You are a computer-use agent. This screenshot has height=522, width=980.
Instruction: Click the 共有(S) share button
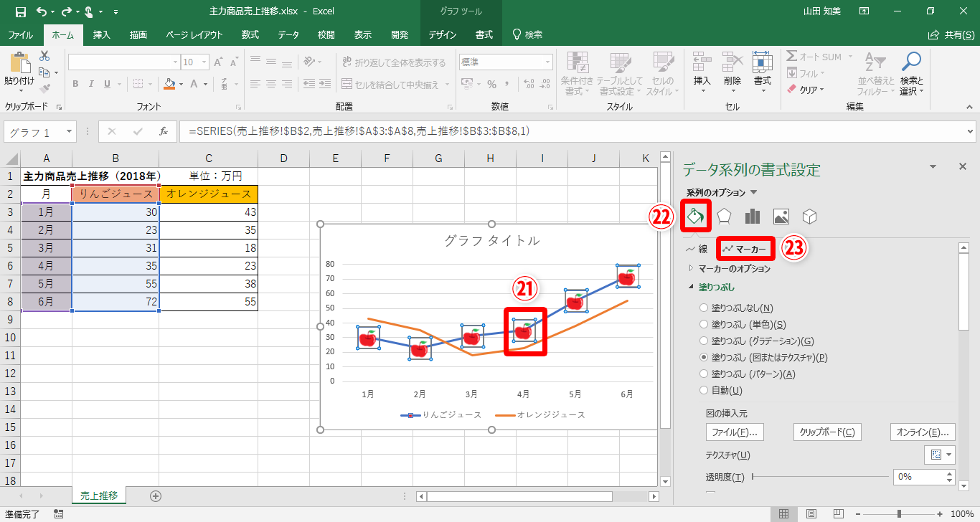coord(951,34)
